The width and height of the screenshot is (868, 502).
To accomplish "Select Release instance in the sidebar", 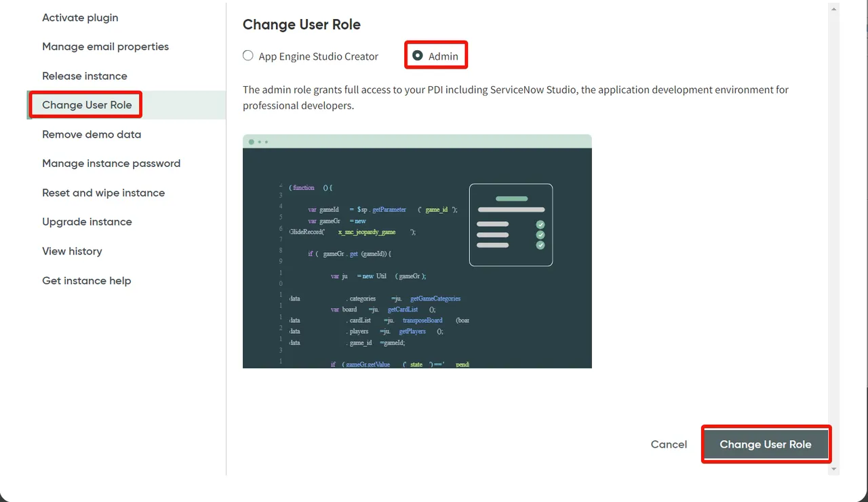I will 84,76.
